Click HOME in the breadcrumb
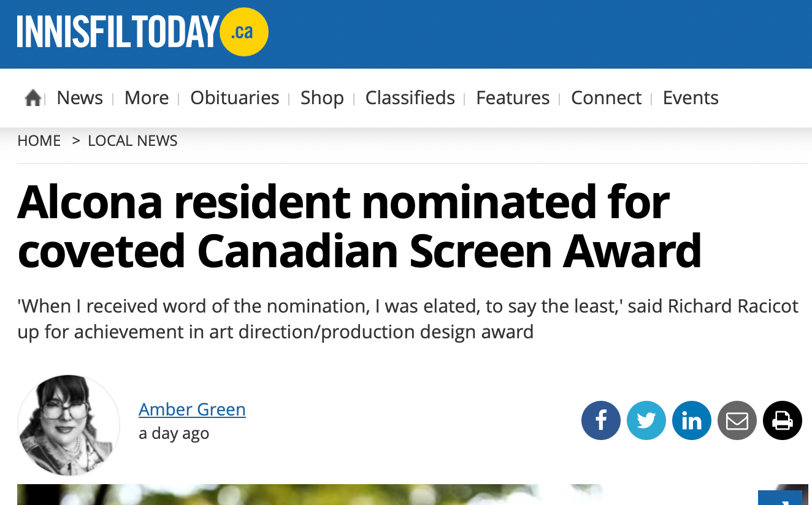The image size is (812, 505). 39,141
